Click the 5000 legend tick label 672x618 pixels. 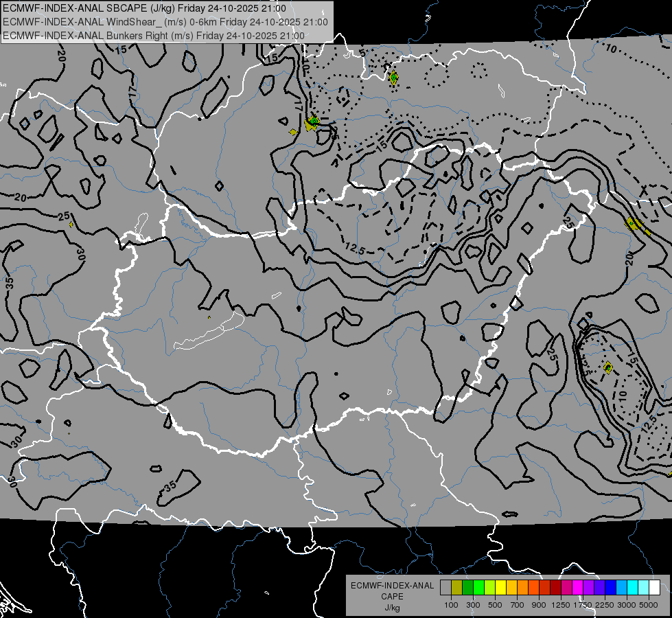click(x=649, y=605)
